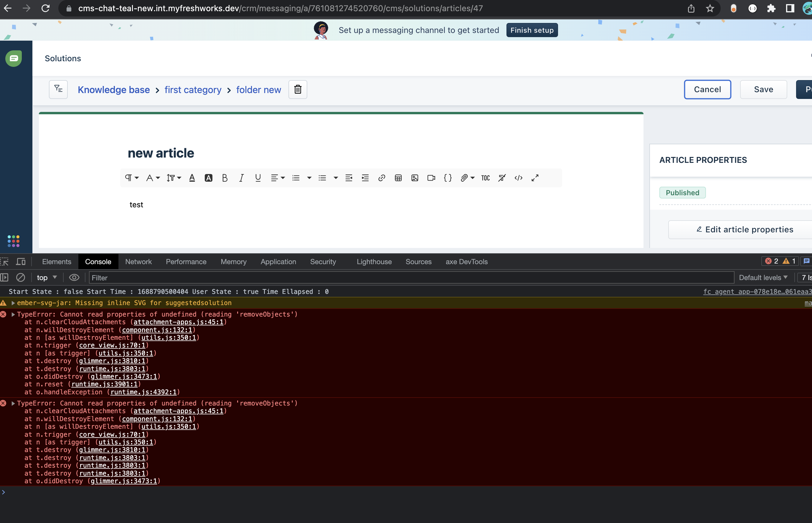The image size is (812, 523).
Task: Switch to the Network tab in DevTools
Action: click(138, 261)
